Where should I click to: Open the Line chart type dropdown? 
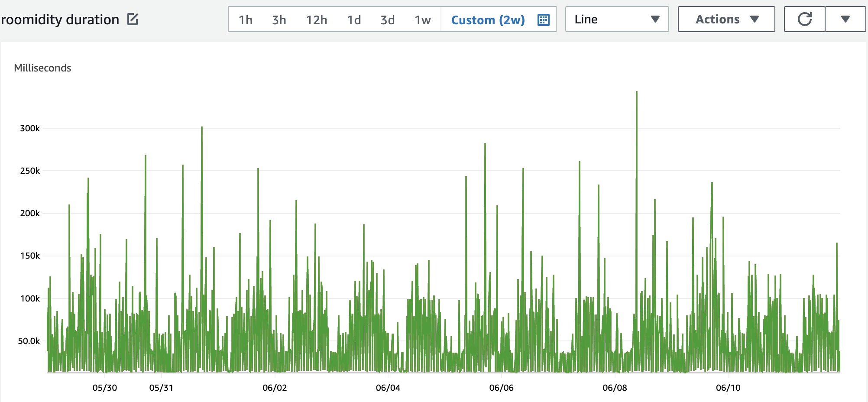click(617, 19)
